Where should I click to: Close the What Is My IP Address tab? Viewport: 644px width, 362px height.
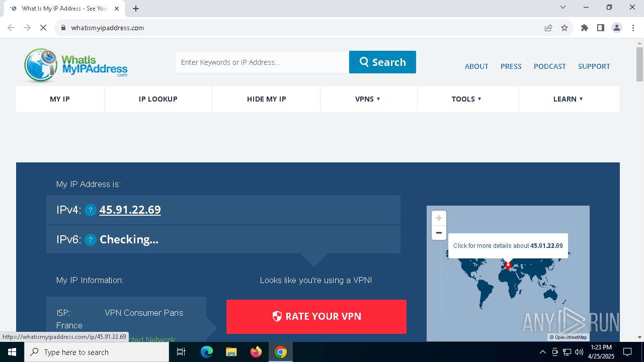pos(117,9)
